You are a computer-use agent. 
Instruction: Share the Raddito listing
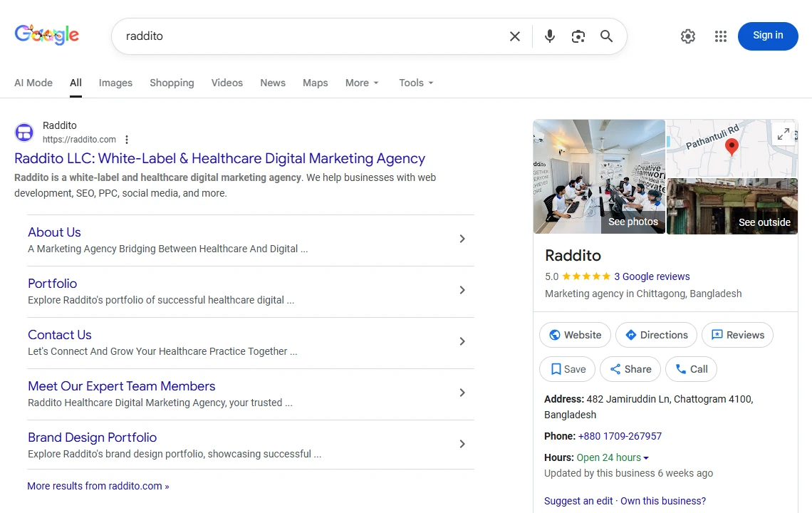(x=630, y=369)
